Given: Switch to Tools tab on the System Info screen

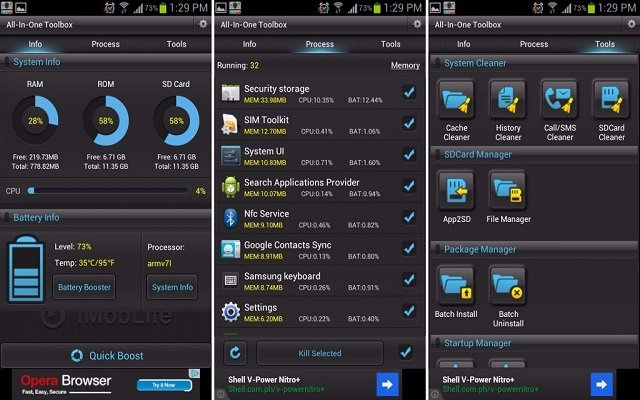Looking at the screenshot, I should tap(176, 44).
